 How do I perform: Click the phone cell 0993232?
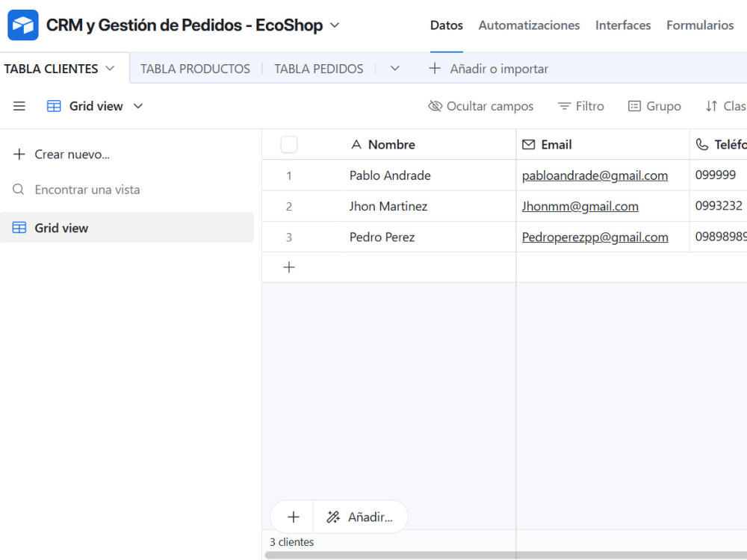(x=719, y=206)
